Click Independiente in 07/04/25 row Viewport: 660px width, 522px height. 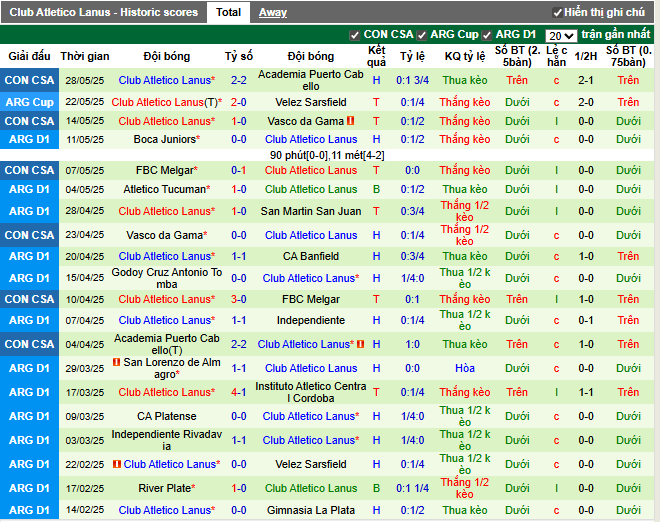[311, 320]
